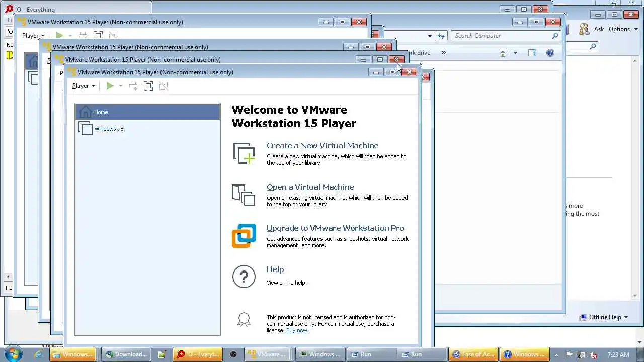Viewport: 644px width, 362px height.
Task: Click the question mark Help icon
Action: [244, 277]
